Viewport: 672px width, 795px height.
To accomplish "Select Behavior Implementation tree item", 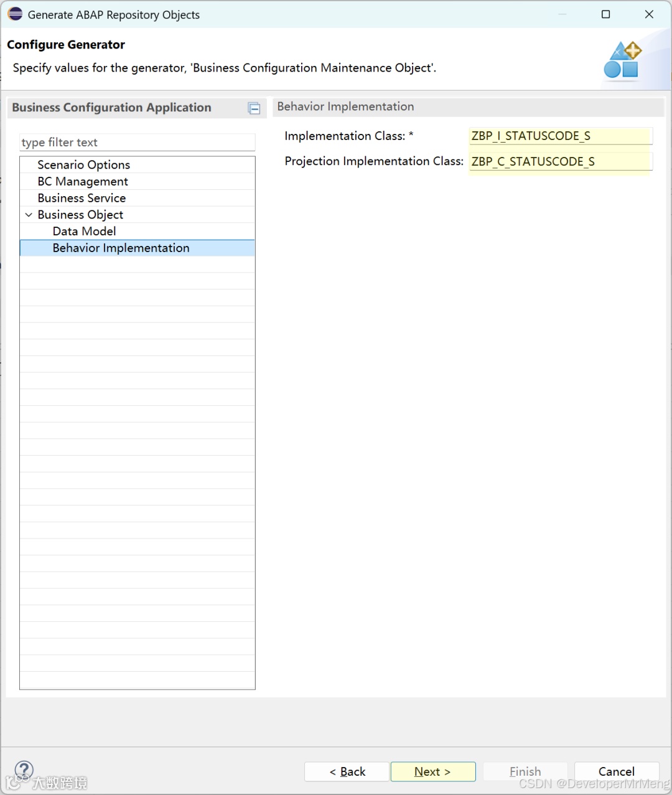I will (x=138, y=248).
